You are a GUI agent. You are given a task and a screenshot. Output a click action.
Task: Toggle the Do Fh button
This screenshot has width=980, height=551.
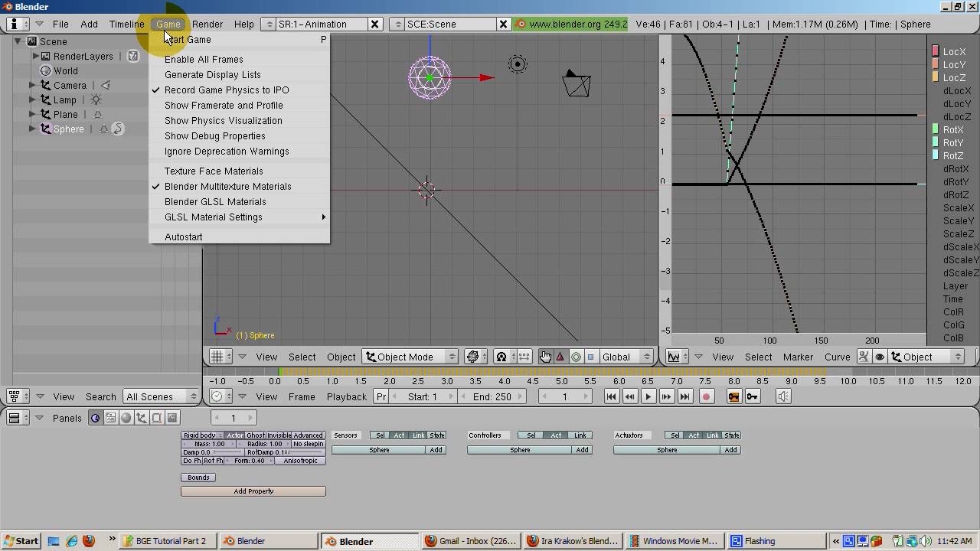tap(191, 461)
